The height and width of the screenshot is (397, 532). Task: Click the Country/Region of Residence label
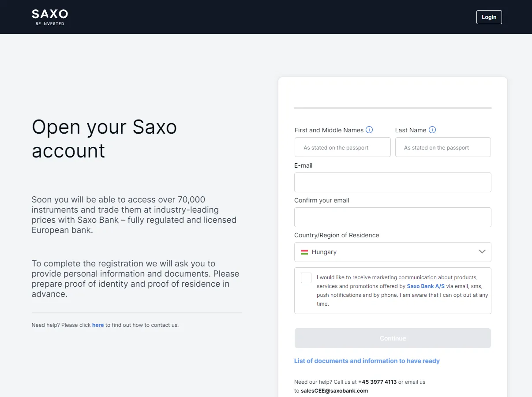[x=337, y=235]
